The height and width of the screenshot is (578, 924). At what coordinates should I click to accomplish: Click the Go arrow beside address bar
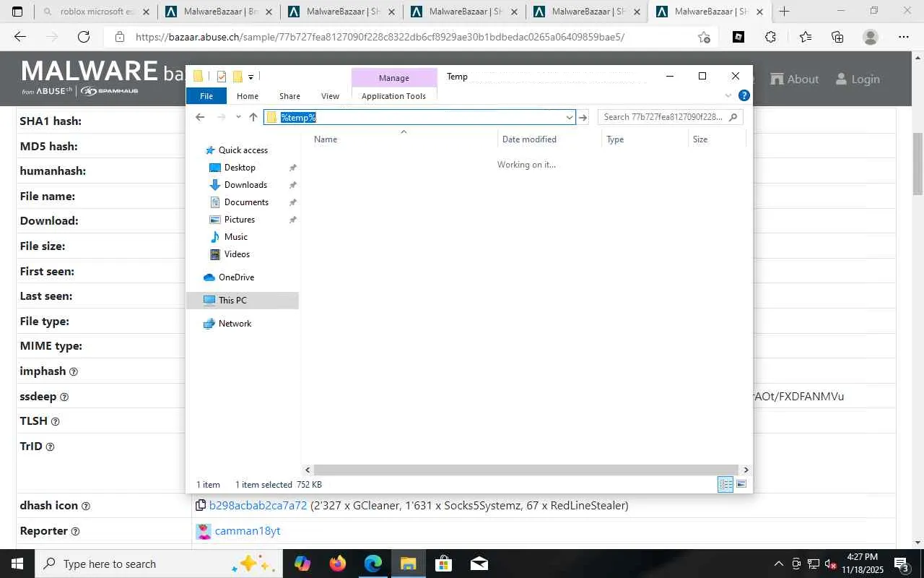click(x=583, y=117)
